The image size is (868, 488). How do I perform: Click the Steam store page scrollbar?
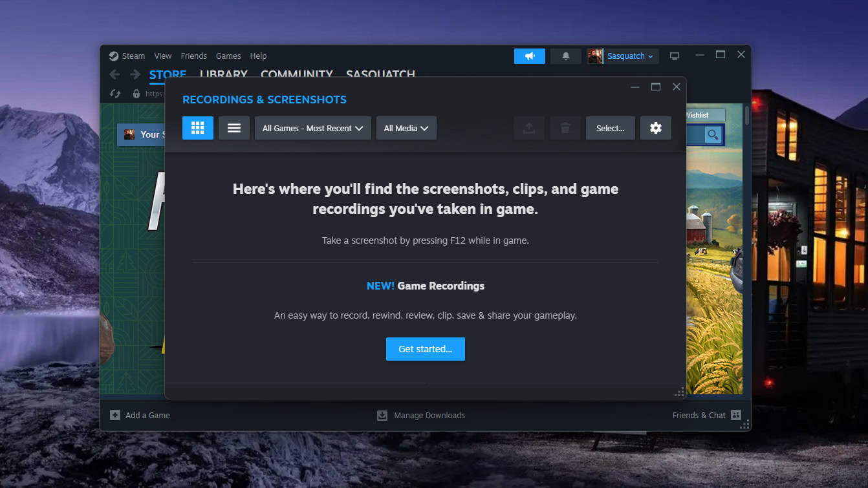coord(747,115)
